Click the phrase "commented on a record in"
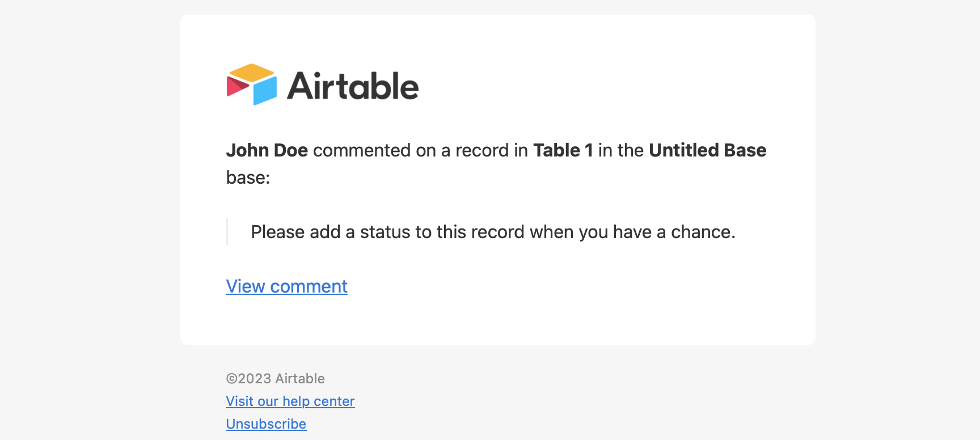The width and height of the screenshot is (980, 440). [420, 150]
